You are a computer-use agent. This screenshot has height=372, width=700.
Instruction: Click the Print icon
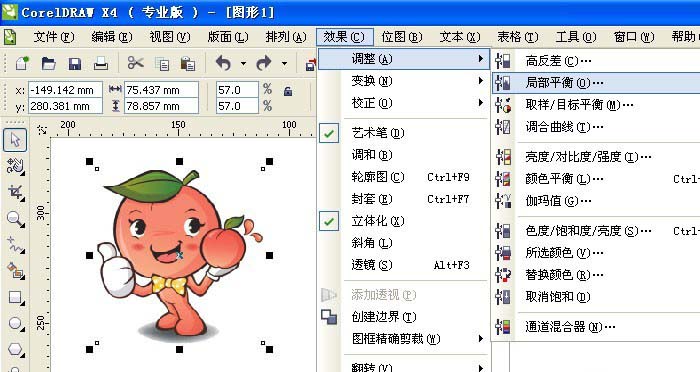tap(101, 63)
